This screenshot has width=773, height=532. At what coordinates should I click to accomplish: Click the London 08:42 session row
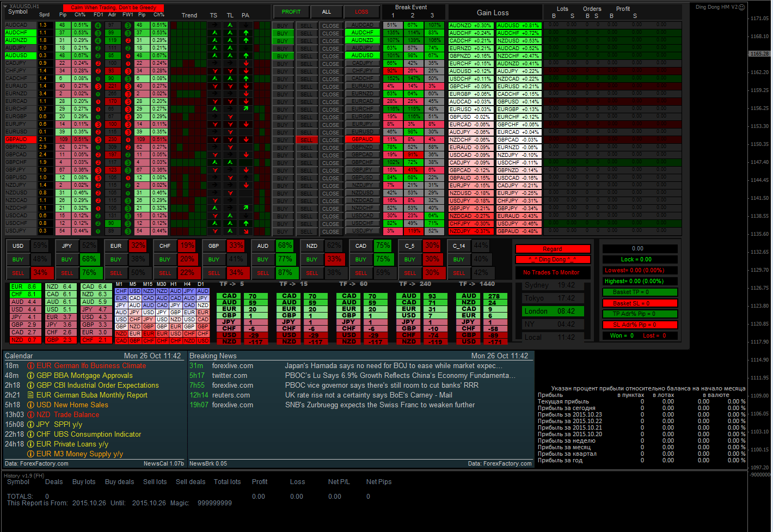coord(553,311)
